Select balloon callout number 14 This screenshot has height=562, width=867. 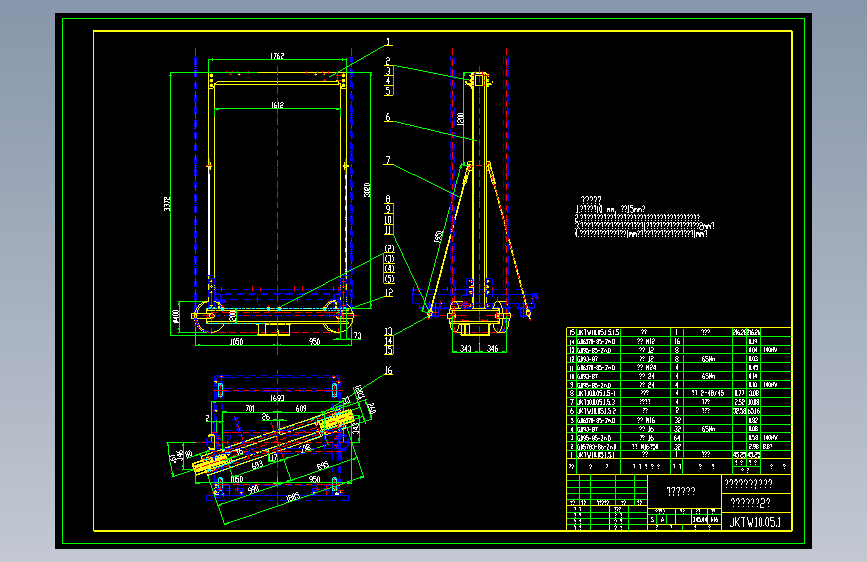point(388,341)
